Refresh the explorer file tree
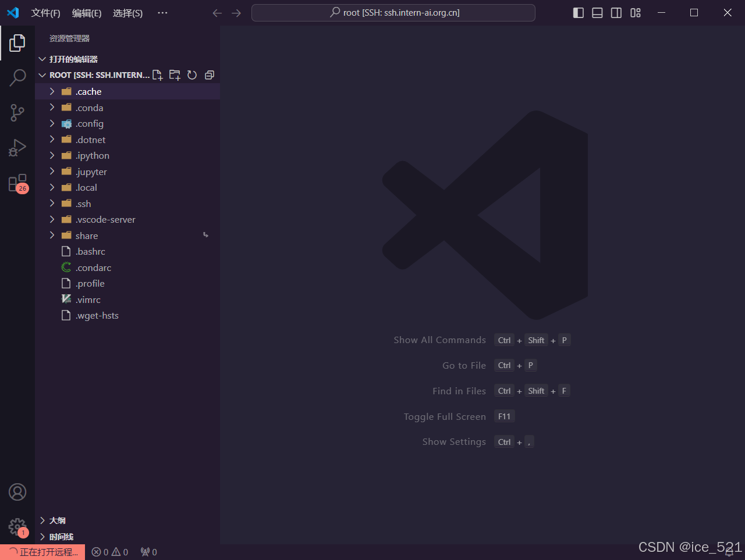 coord(192,75)
